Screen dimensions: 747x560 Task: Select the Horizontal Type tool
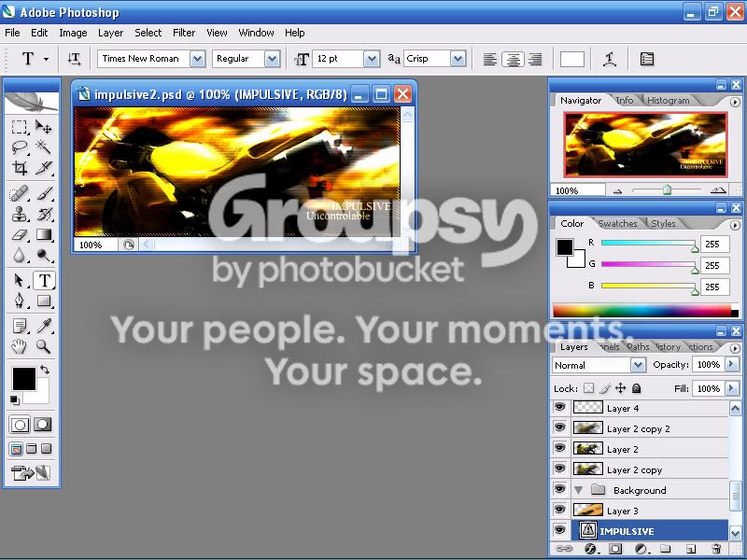44,280
